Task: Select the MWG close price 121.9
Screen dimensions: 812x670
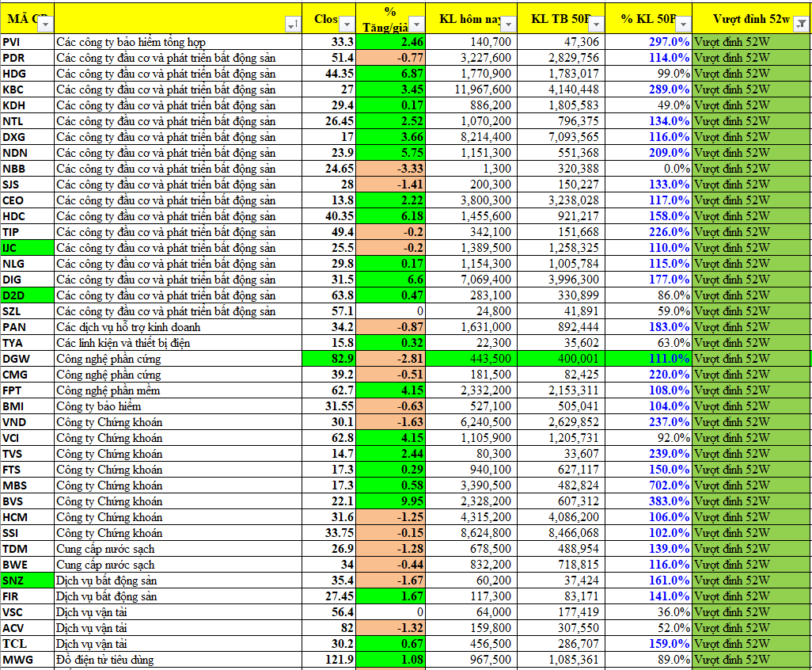Action: click(x=330, y=660)
